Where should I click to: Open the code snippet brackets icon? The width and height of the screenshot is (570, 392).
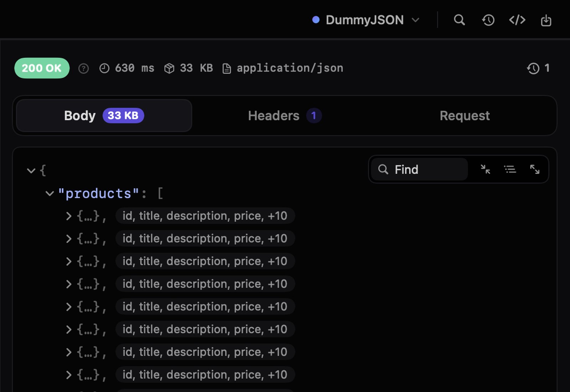coord(517,20)
